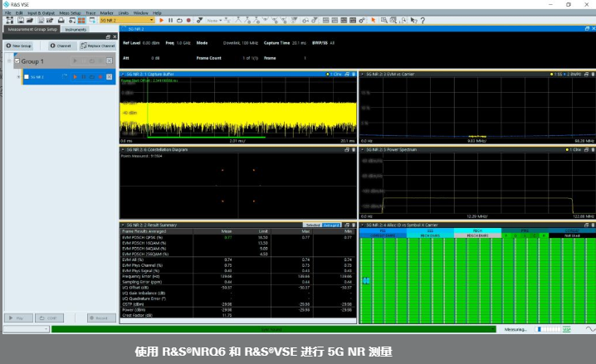Click the pause icon in the 5G NR 2 row
The width and height of the screenshot is (596, 364).
click(x=84, y=76)
